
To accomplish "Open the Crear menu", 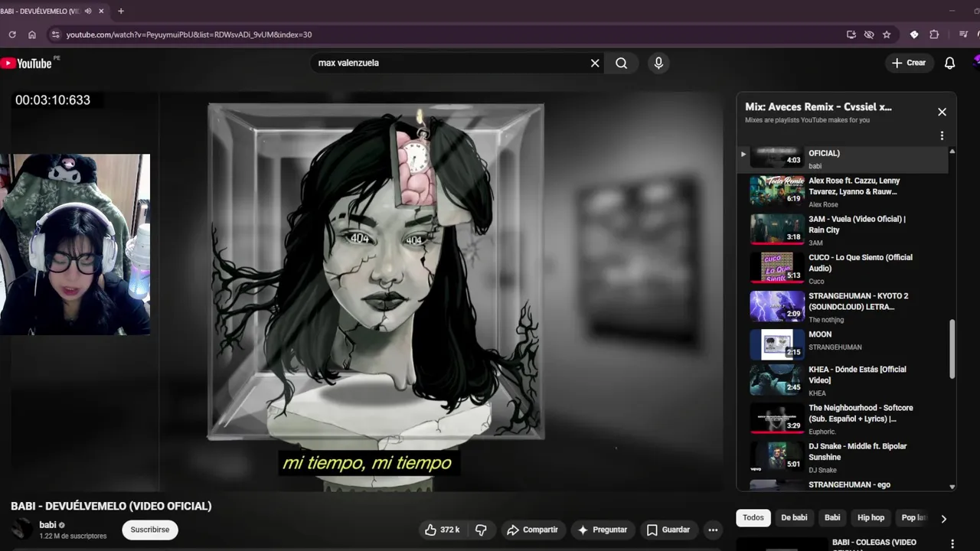I will tap(909, 63).
